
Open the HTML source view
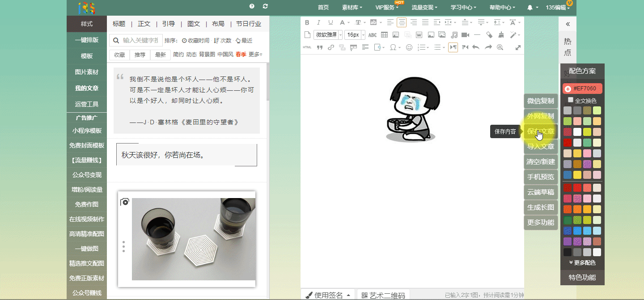(307, 47)
